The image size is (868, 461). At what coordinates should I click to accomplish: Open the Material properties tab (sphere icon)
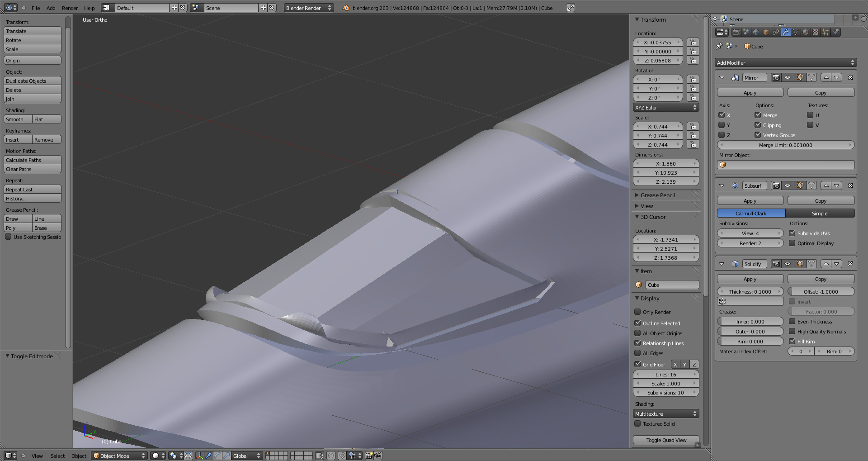(806, 32)
